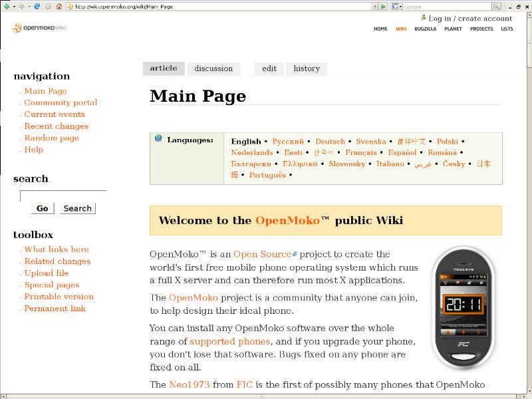Click the wiki Go button

pos(43,208)
